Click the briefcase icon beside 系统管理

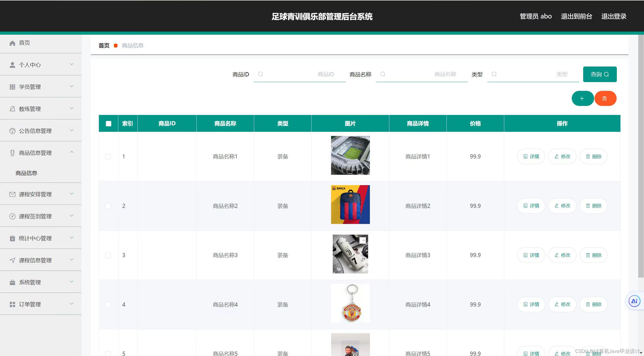click(x=12, y=282)
